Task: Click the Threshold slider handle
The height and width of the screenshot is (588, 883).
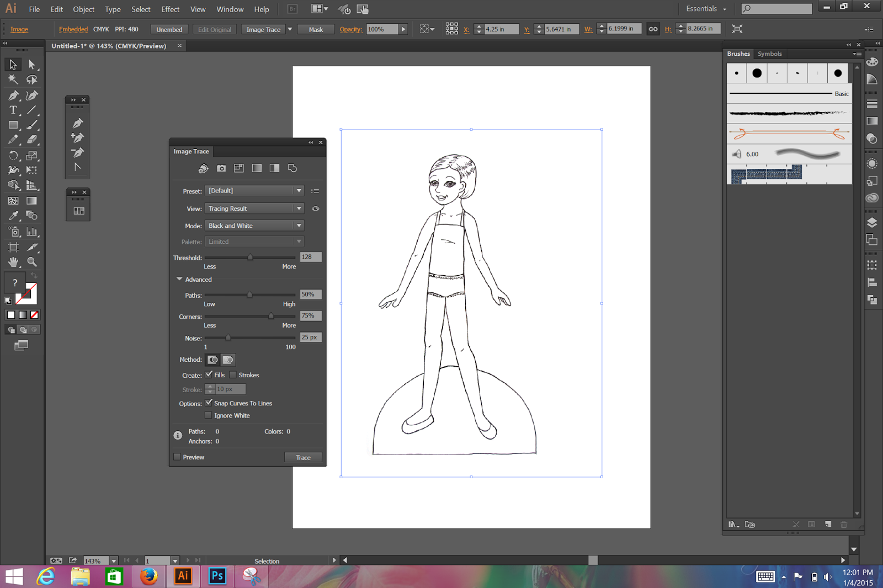Action: point(250,257)
